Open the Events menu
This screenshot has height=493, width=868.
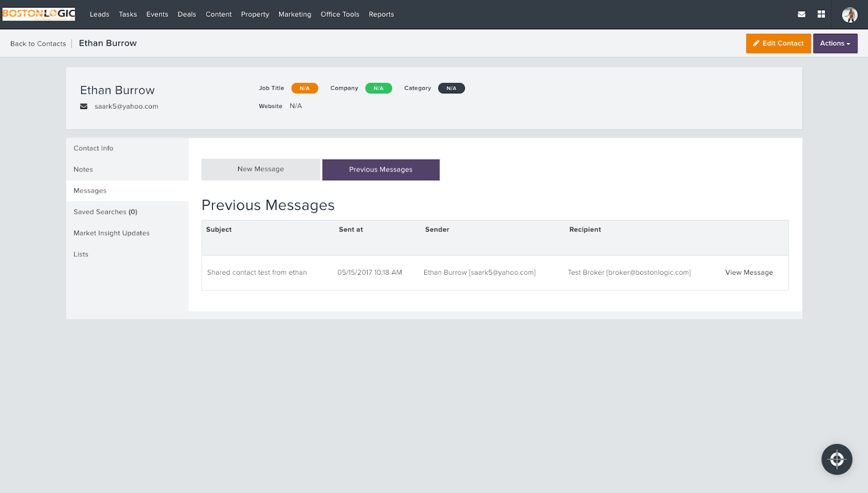pyautogui.click(x=157, y=15)
